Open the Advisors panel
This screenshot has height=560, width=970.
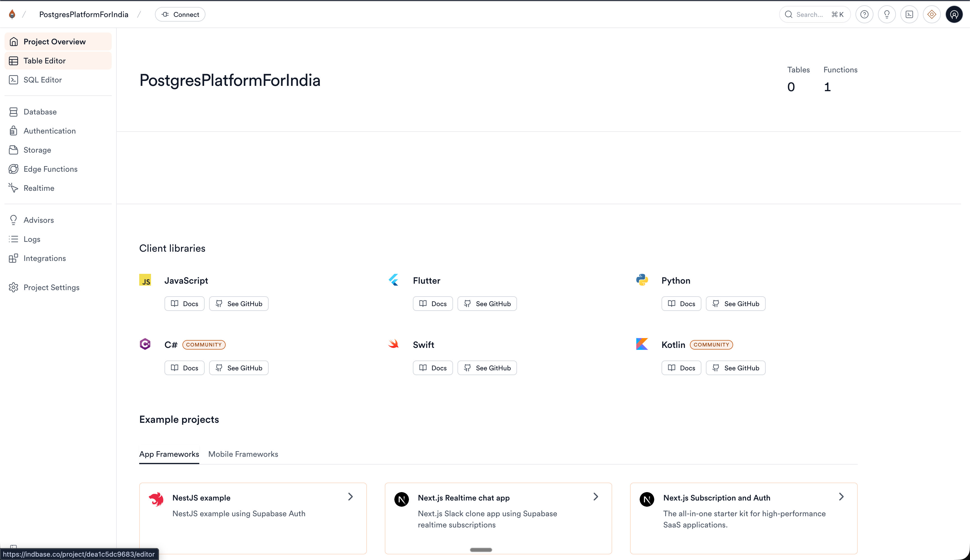38,220
